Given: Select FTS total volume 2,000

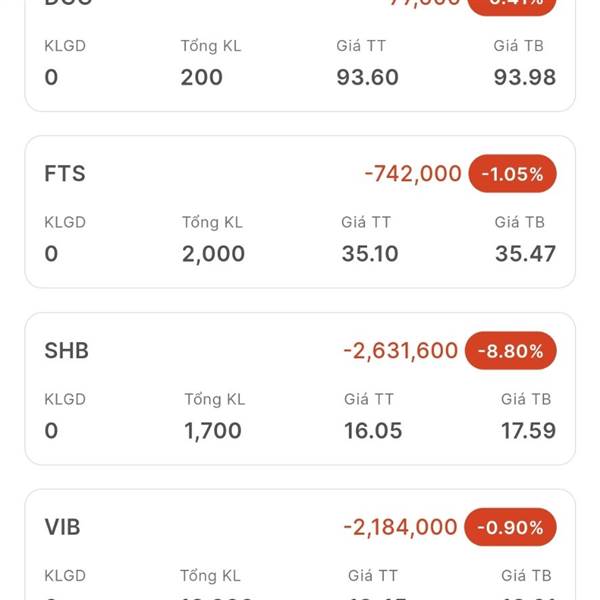Looking at the screenshot, I should point(213,254).
